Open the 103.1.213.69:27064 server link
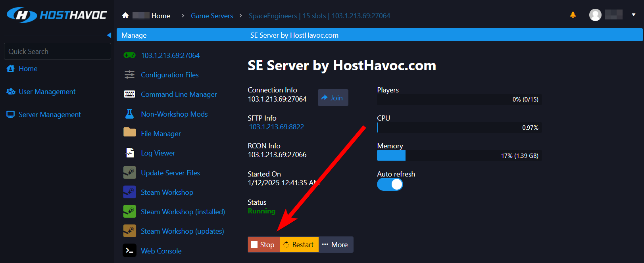The image size is (644, 263). click(x=170, y=56)
